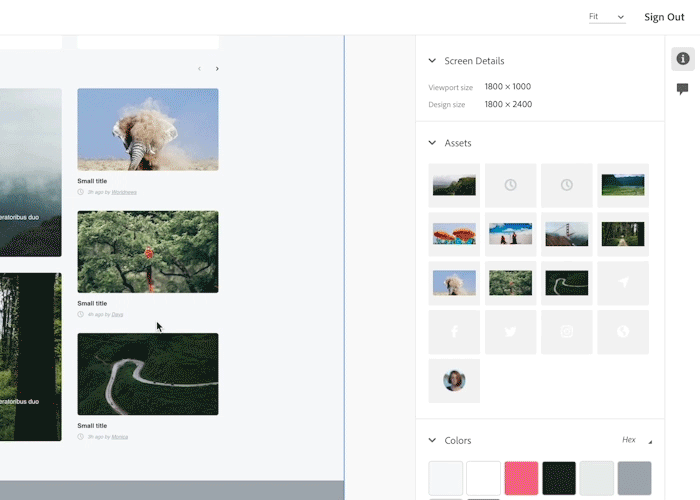Viewport: 700px width, 500px height.
Task: Click the misty mountain card in the design
Action: pyautogui.click(x=31, y=172)
